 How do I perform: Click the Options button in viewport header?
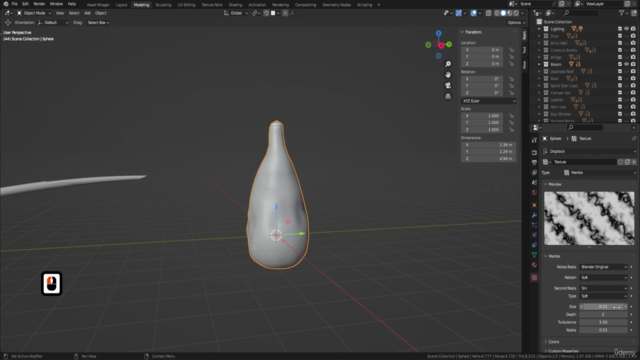pyautogui.click(x=516, y=23)
